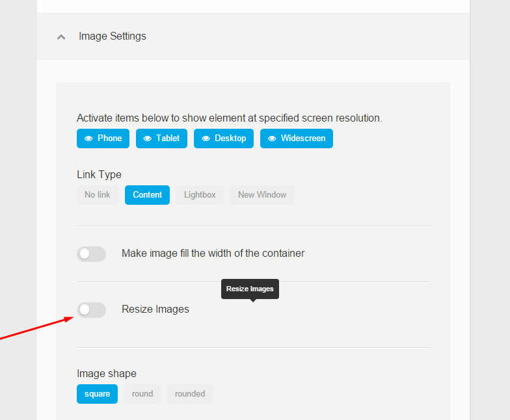
Task: Turn on the Resize Images switch
Action: 91,309
